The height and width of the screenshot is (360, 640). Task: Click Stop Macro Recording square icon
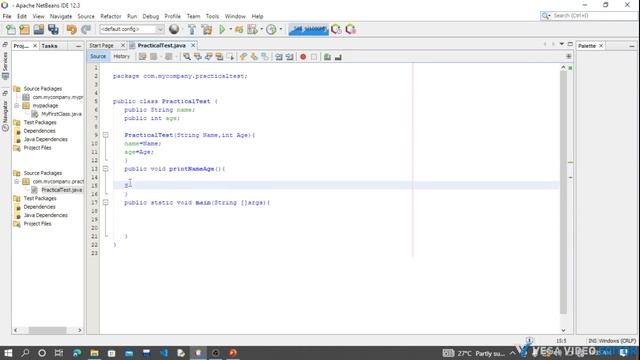click(x=314, y=57)
